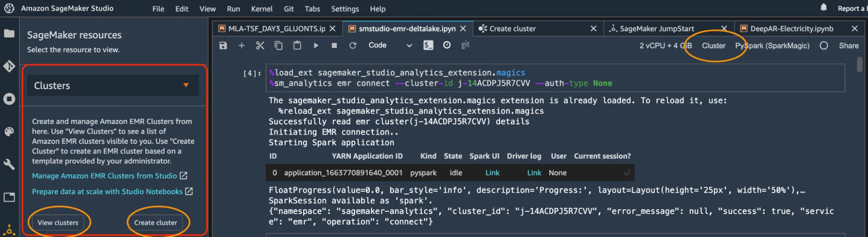Click the kernel status circle indicator
The height and width of the screenshot is (237, 868).
[x=823, y=46]
